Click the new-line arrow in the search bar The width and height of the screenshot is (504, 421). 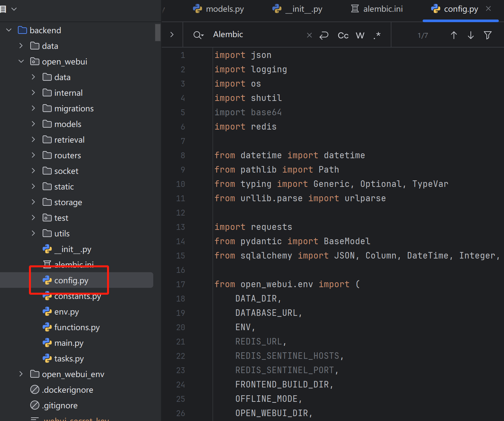tap(324, 35)
